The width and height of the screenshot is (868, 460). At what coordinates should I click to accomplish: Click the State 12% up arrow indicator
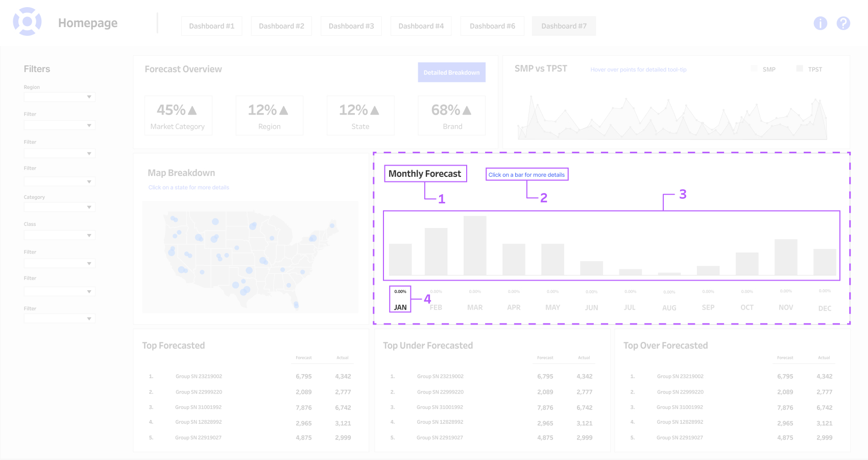point(375,110)
